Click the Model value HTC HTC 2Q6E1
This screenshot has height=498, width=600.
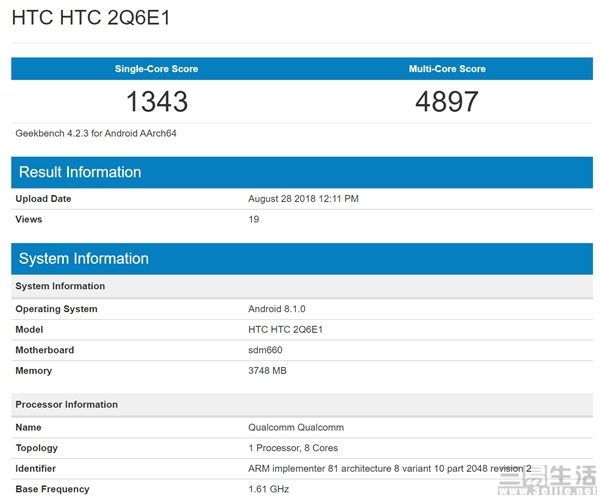tap(285, 329)
